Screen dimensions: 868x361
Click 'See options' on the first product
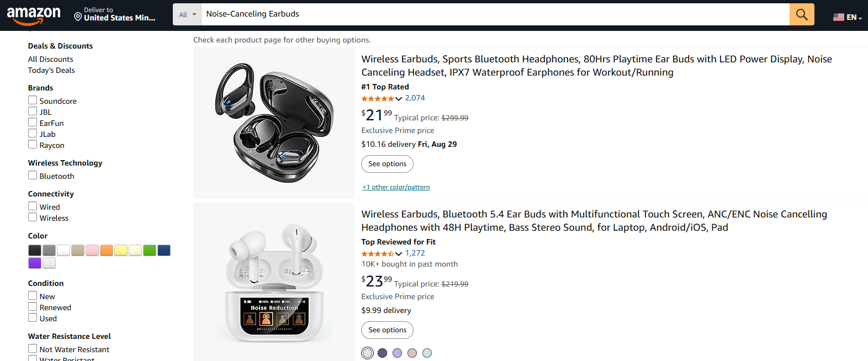(387, 164)
